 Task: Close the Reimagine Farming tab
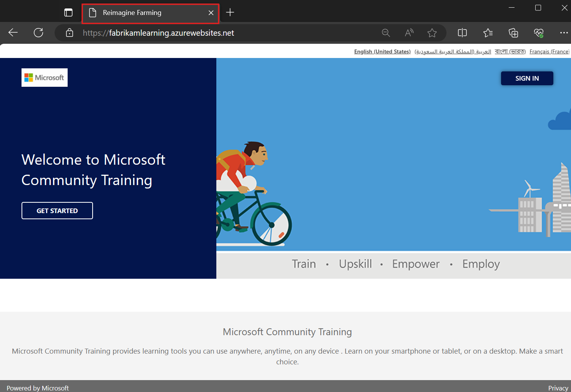pyautogui.click(x=211, y=13)
